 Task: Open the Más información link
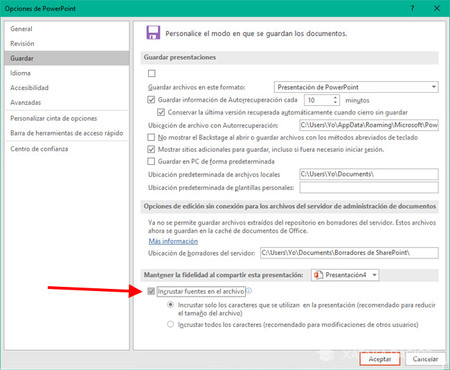tap(173, 241)
